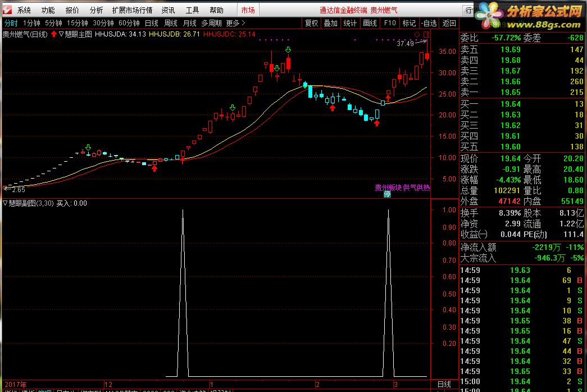Click 卖五 price 19.69
Viewport: 587px width, 392px height.
(510, 49)
